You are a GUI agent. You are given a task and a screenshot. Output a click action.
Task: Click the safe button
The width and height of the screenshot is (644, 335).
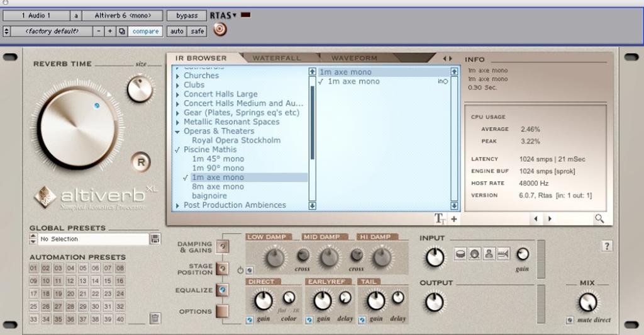197,31
